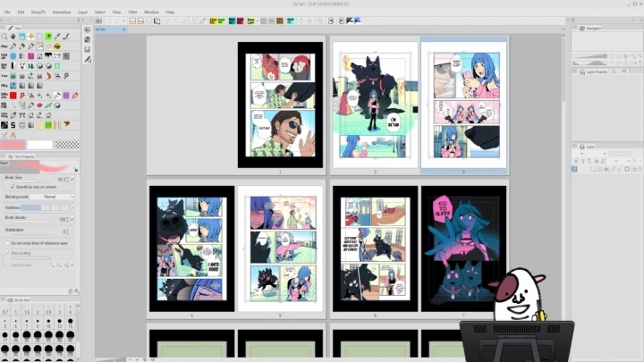644x362 pixels.
Task: Select the red lips brush icon
Action: point(40,105)
